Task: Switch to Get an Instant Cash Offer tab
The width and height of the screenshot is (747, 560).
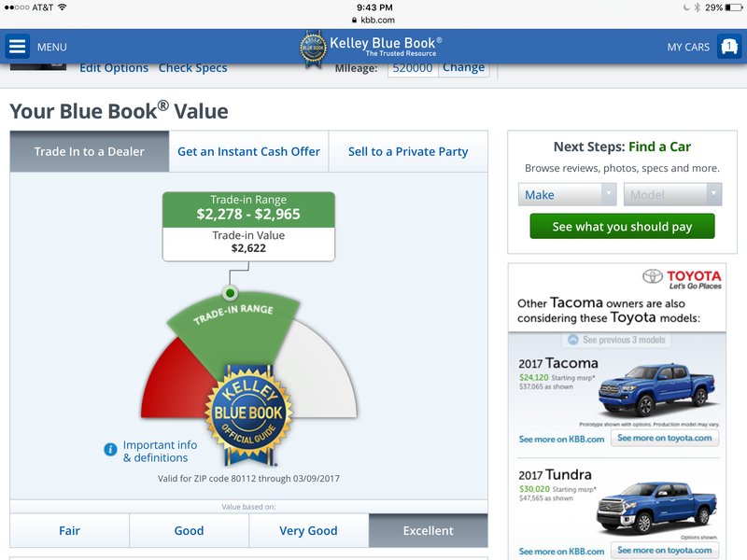Action: (x=248, y=151)
